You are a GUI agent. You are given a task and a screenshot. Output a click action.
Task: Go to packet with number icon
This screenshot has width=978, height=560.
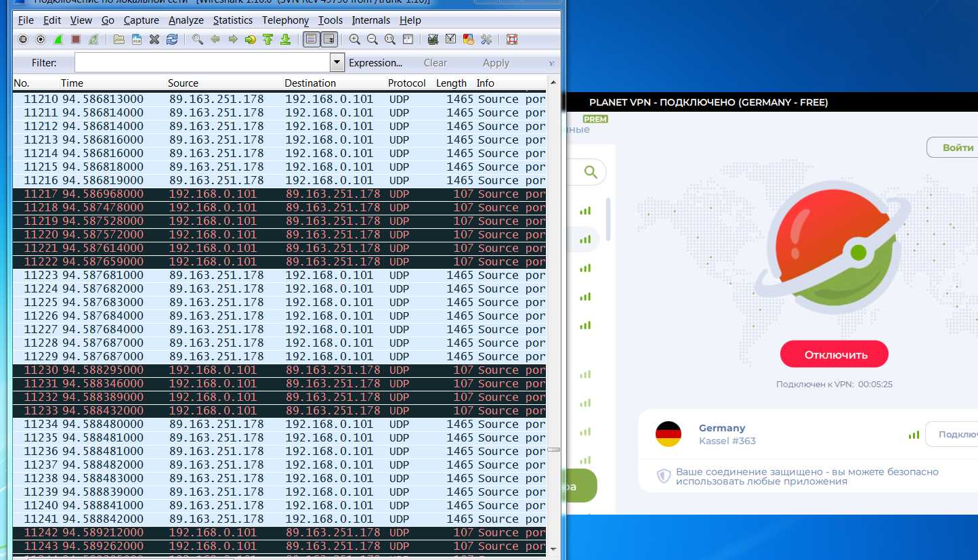click(x=251, y=39)
